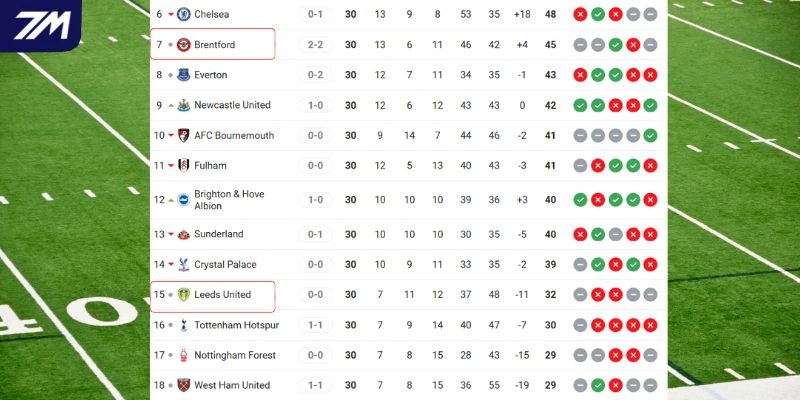Click the Newcastle United crest icon
The image size is (800, 400).
tap(183, 105)
